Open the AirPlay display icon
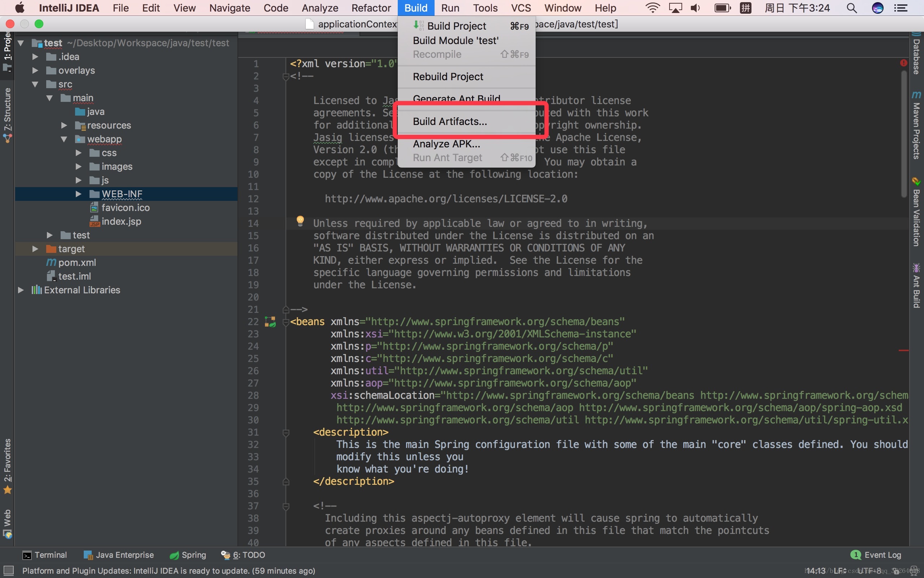Image resolution: width=924 pixels, height=578 pixels. (x=675, y=8)
